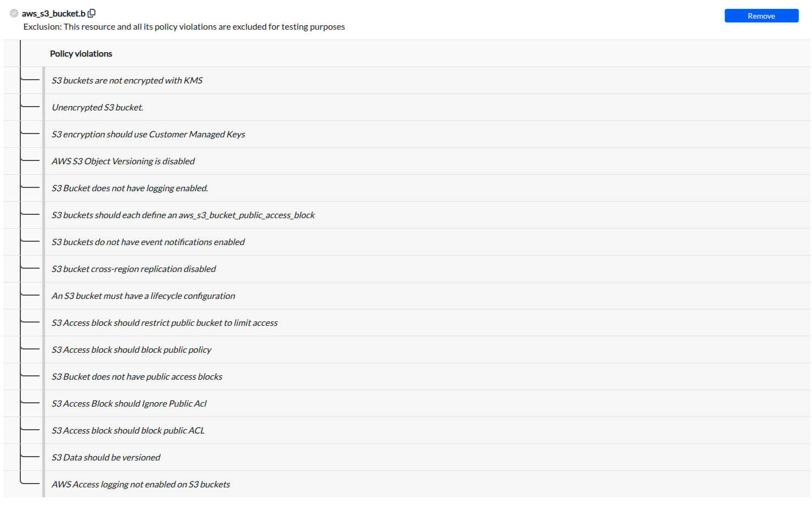
Task: Click the aws_s3_bucket.b resource name
Action: 53,14
